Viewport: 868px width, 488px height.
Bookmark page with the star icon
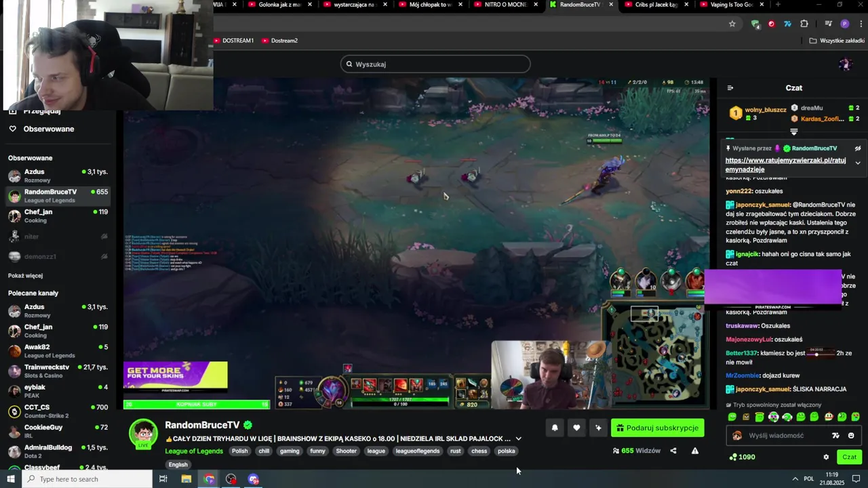click(732, 24)
